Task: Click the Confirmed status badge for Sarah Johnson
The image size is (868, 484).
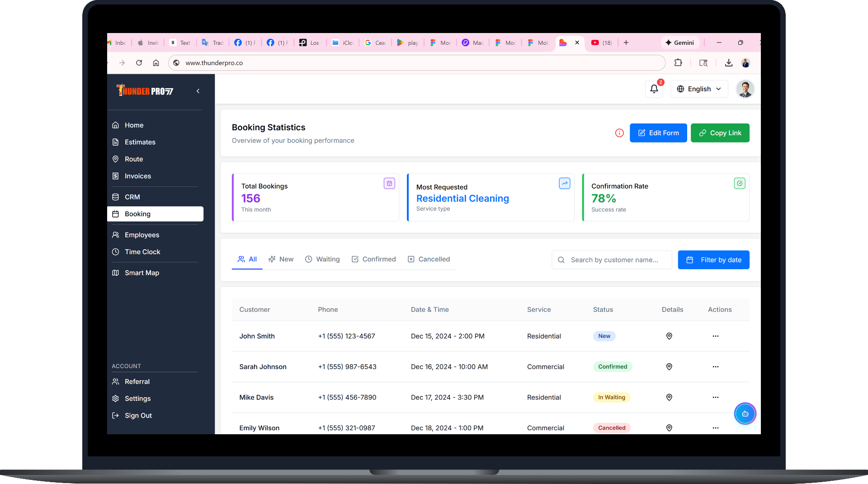Action: click(613, 367)
